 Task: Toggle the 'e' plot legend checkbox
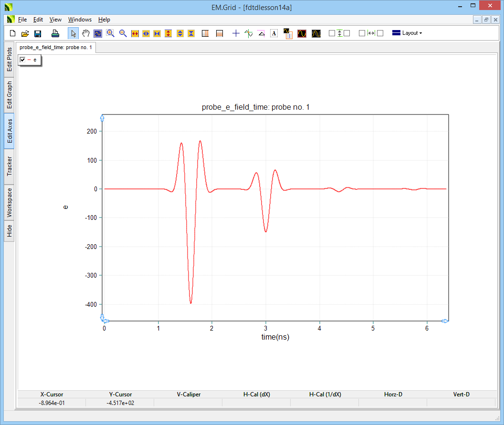click(x=22, y=60)
